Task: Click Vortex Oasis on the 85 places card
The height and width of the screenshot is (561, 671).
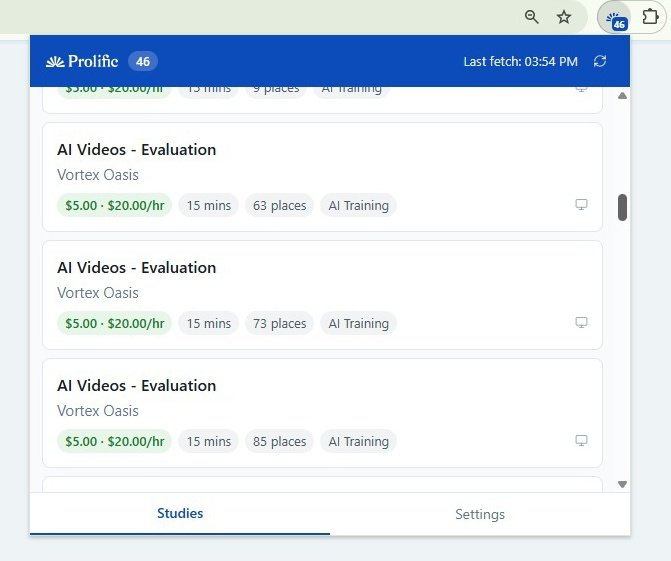Action: [98, 411]
